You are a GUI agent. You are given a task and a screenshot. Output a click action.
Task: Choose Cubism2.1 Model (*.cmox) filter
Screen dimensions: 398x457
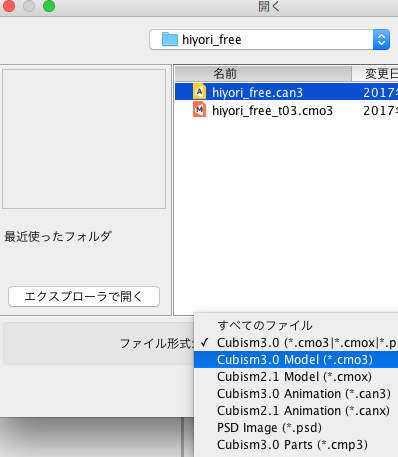point(296,377)
